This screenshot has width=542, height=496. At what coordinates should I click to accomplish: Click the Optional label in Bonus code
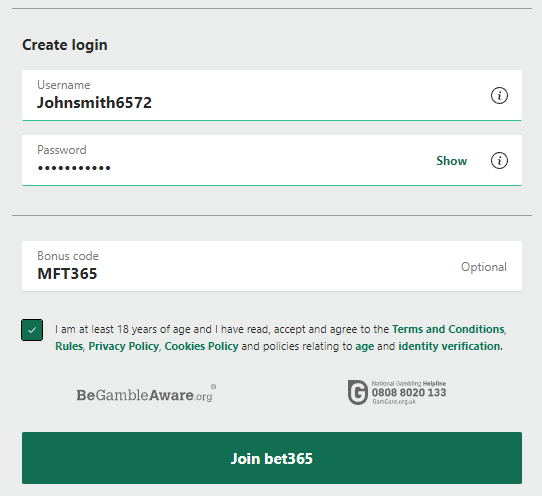tap(484, 267)
